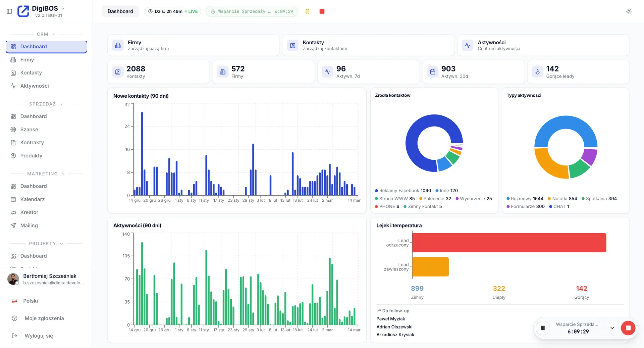Image resolution: width=644 pixels, height=348 pixels.
Task: Stop timer via round red widget button
Action: click(628, 328)
